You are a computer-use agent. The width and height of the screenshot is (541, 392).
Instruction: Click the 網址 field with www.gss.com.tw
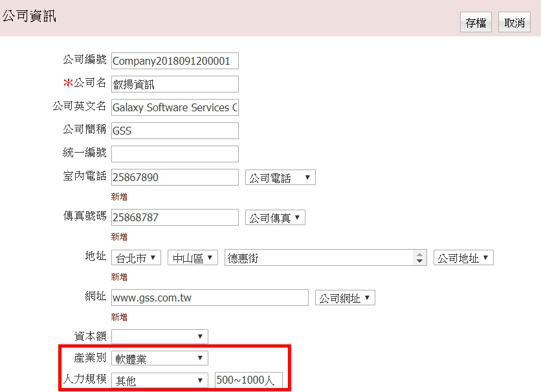[210, 298]
